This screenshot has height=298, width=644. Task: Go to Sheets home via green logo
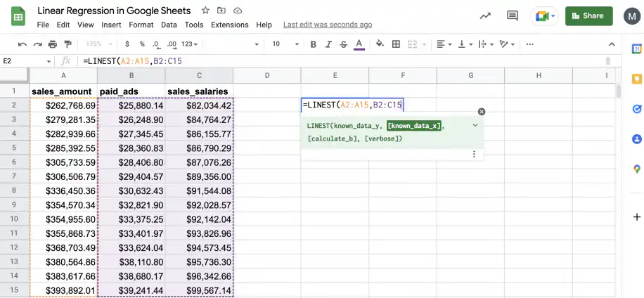(x=18, y=16)
